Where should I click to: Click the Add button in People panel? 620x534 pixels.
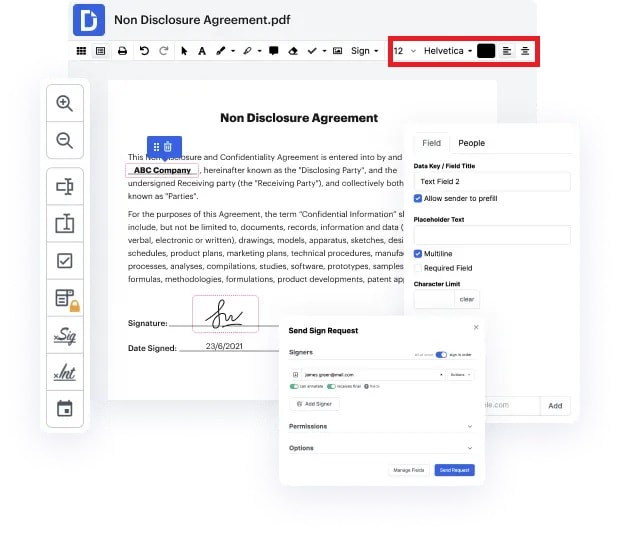pos(555,406)
